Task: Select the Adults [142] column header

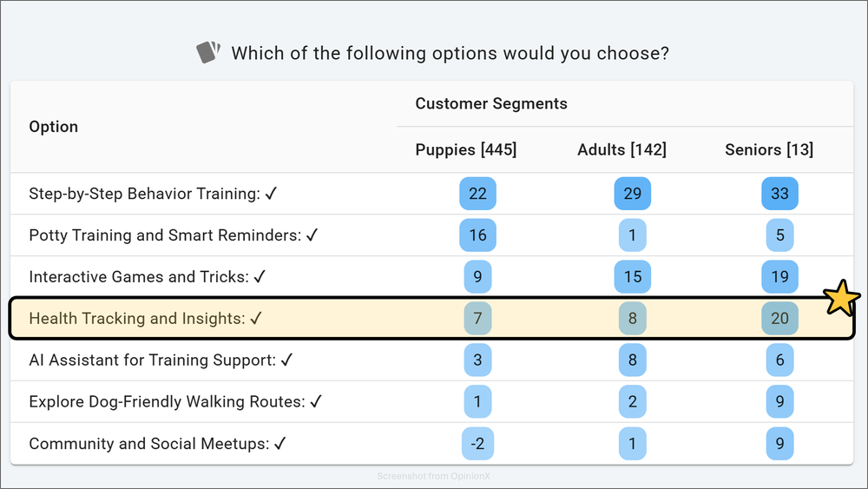Action: [621, 149]
